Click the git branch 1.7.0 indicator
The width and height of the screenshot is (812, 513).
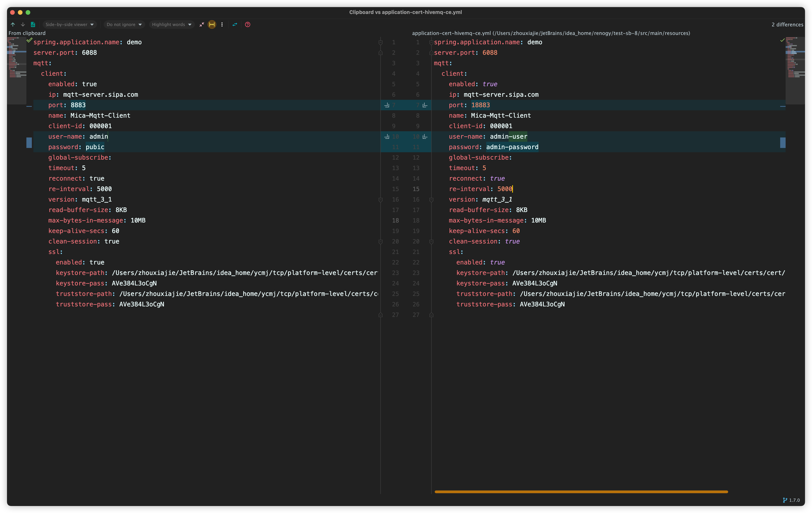pyautogui.click(x=791, y=500)
